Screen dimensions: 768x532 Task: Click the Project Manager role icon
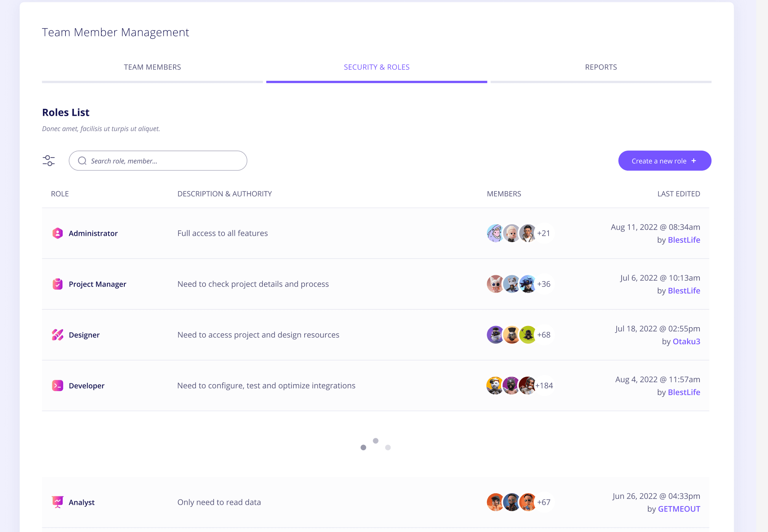tap(58, 284)
